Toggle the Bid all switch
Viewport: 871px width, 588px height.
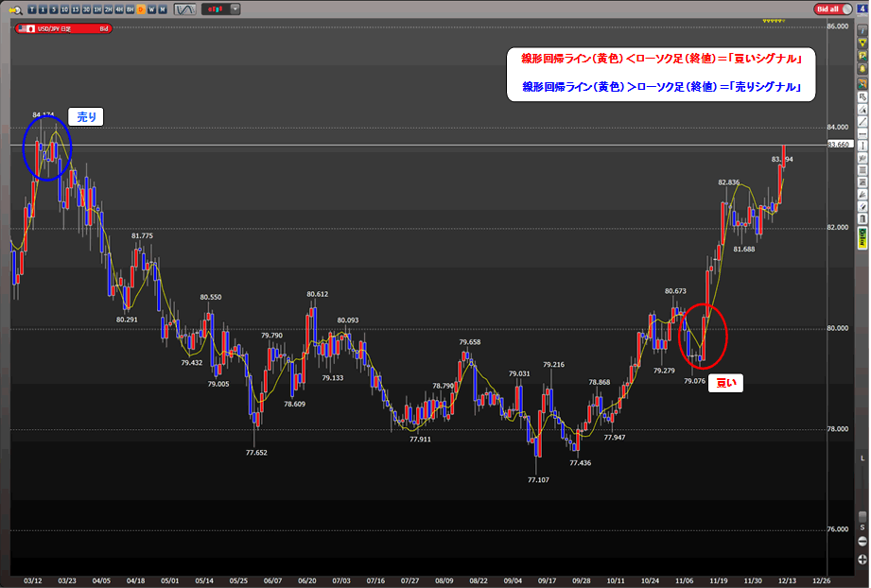(833, 9)
